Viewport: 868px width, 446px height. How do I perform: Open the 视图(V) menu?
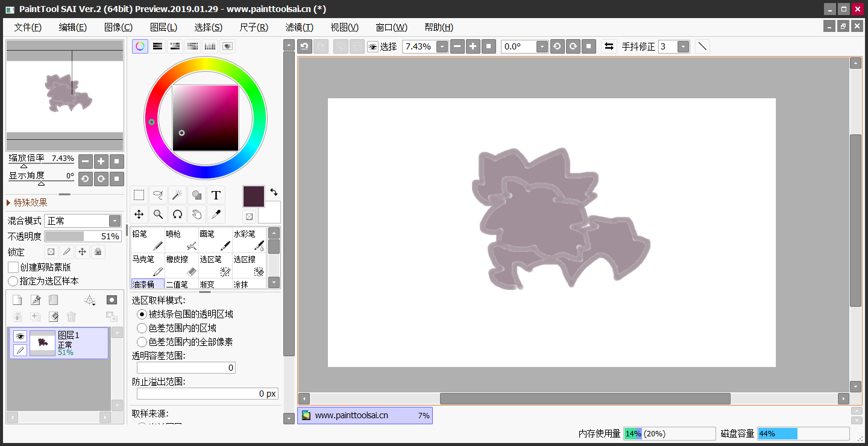pos(345,27)
